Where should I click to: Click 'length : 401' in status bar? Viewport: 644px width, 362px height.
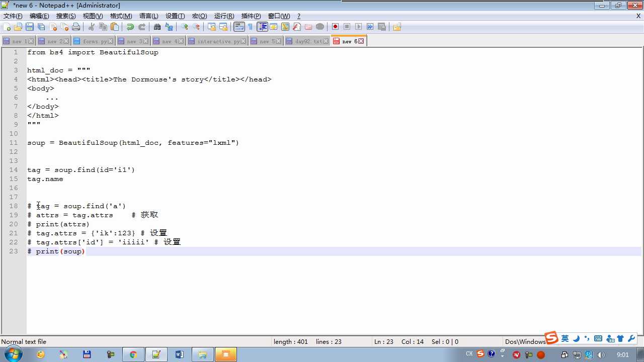coord(291,342)
